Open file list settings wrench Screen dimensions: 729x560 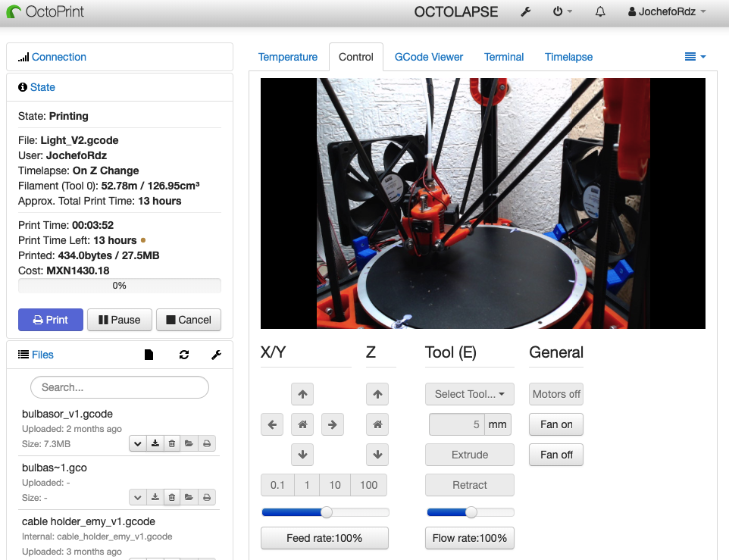coord(216,355)
